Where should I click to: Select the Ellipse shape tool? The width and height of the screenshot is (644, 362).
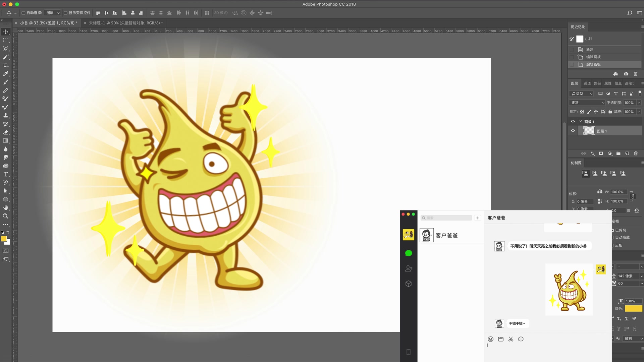point(6,199)
